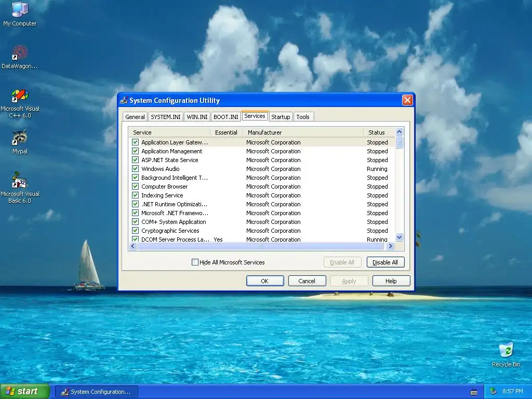Click System Configuration taskbar button
Screen dimensions: 532x399
pyautogui.click(x=96, y=392)
